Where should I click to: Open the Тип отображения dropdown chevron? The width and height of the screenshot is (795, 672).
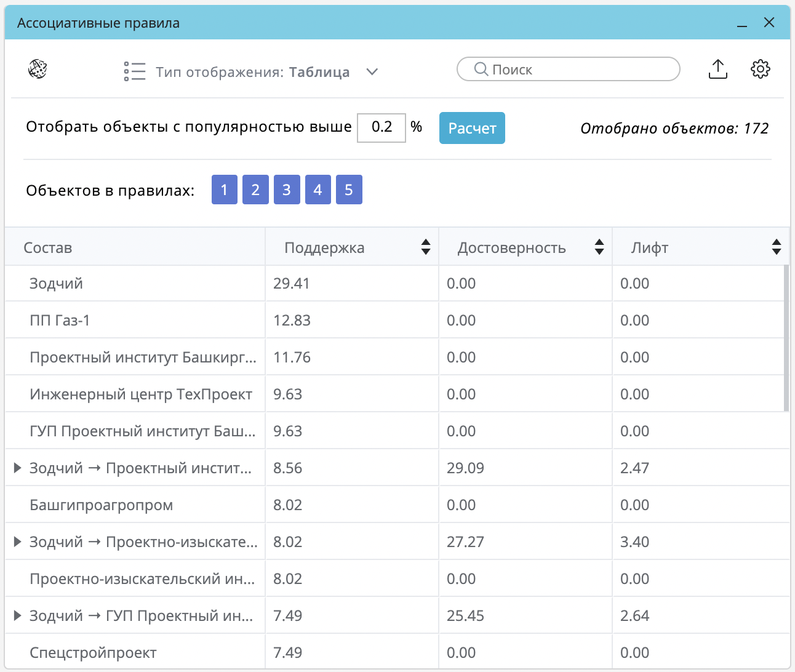372,72
